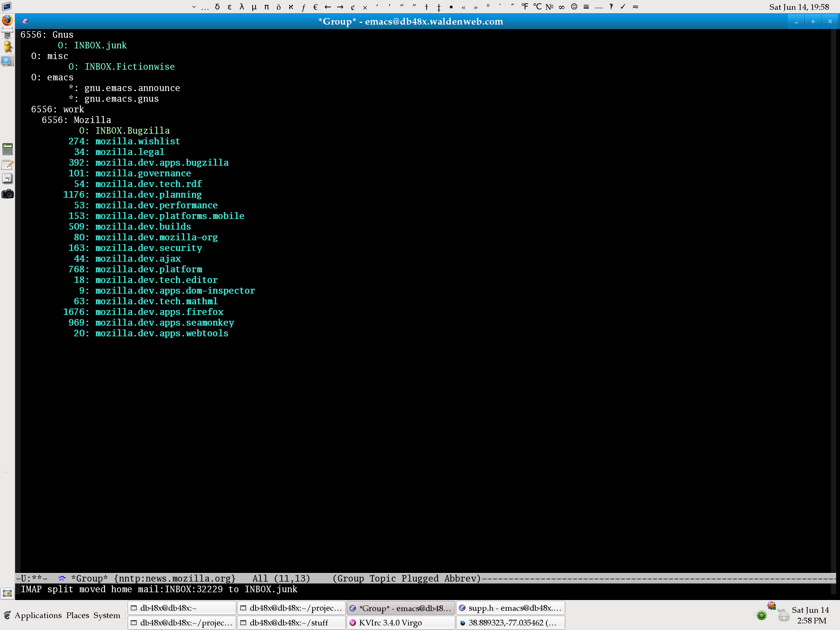Switch to the KVIrc 3.4.0 Virgo window
Image resolution: width=840 pixels, height=630 pixels.
click(401, 623)
